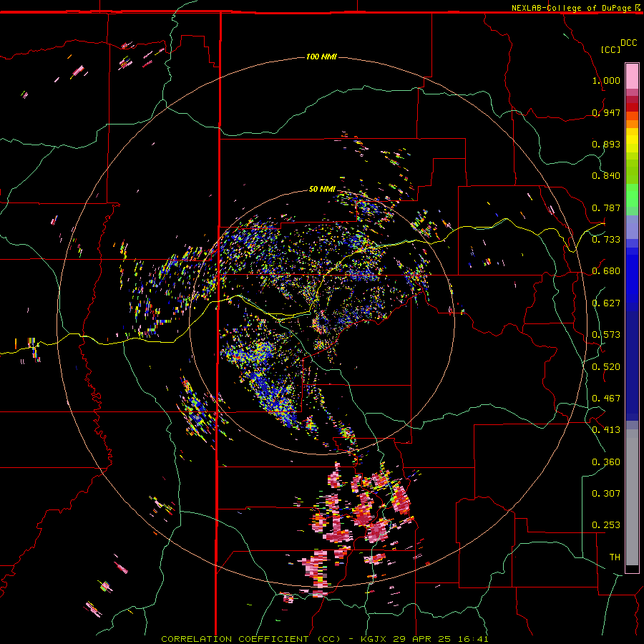Click the 0.467 scale value
Image resolution: width=644 pixels, height=644 pixels.
coord(606,399)
